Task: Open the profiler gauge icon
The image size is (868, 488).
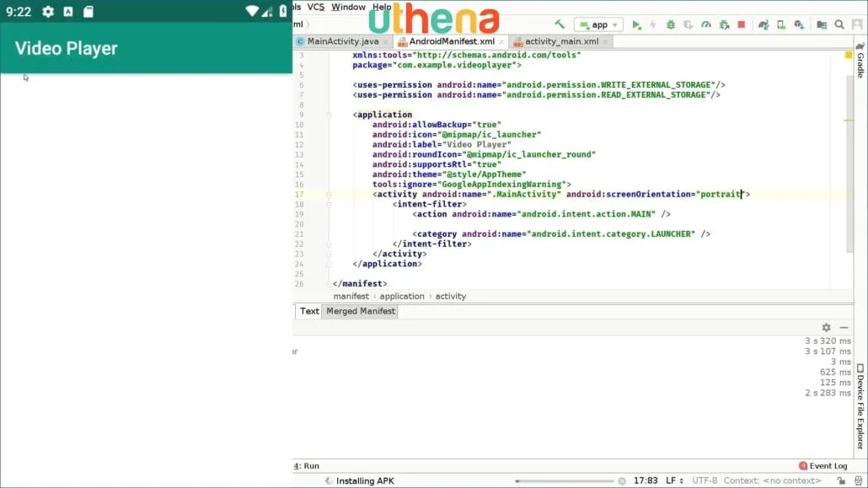Action: click(706, 25)
